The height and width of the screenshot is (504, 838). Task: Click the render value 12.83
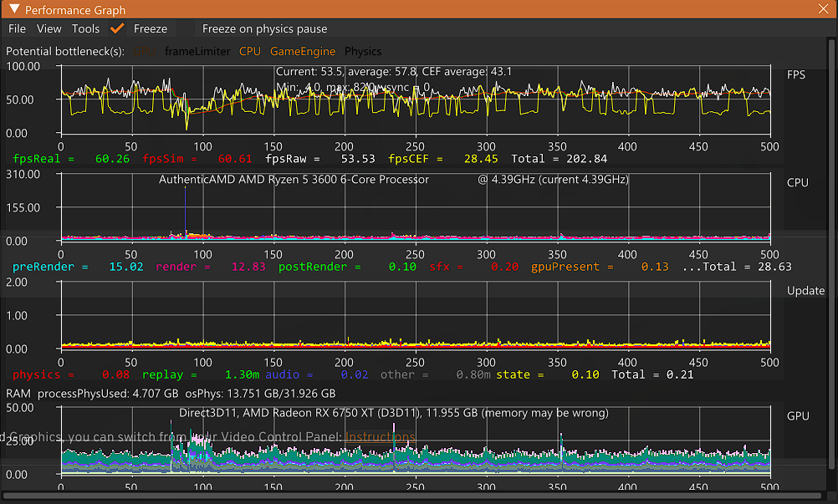(x=248, y=267)
